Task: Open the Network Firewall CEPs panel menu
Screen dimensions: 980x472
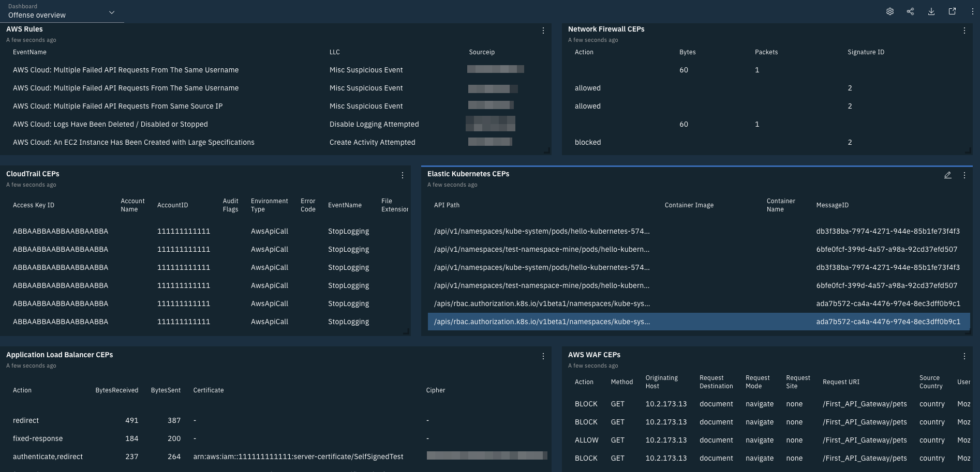Action: point(964,31)
